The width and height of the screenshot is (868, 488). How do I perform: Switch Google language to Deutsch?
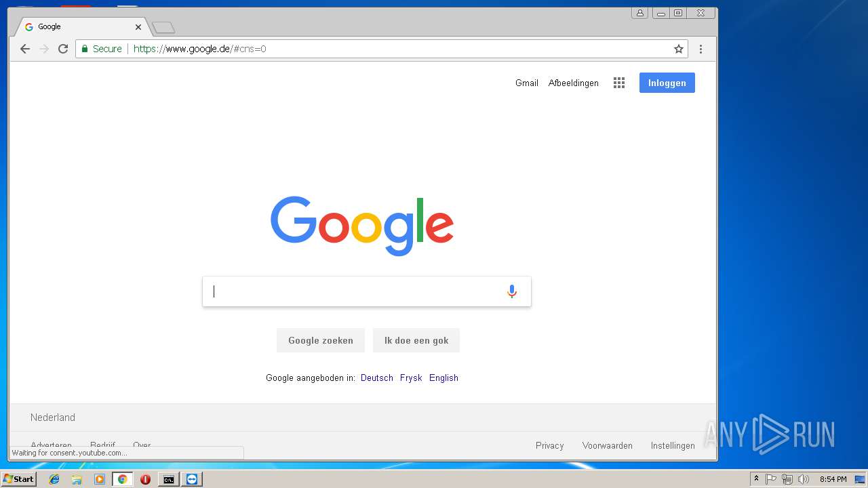pyautogui.click(x=377, y=378)
